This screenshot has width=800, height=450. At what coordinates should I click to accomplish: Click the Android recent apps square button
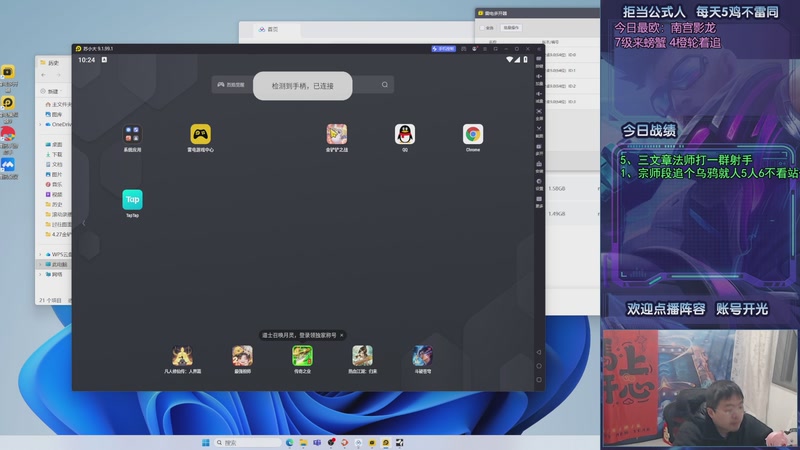[539, 380]
